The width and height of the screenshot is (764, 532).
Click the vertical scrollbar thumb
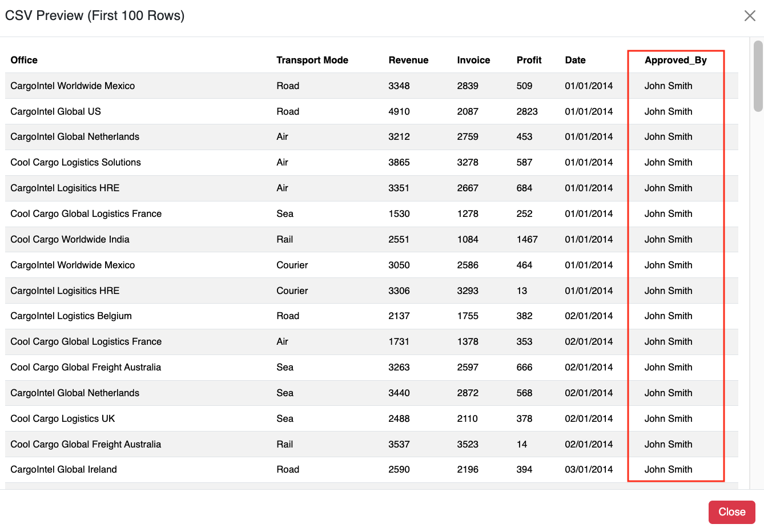click(x=758, y=76)
